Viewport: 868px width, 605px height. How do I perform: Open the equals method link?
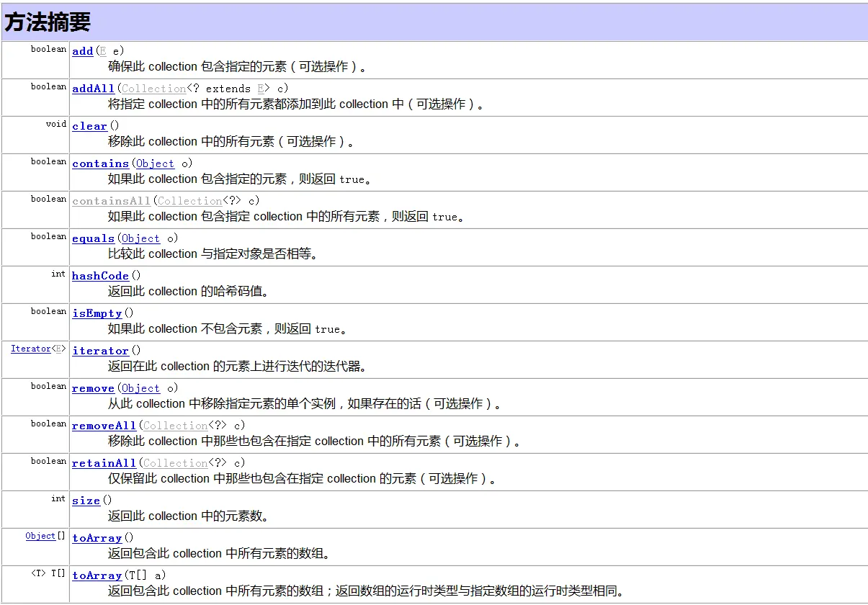[94, 238]
